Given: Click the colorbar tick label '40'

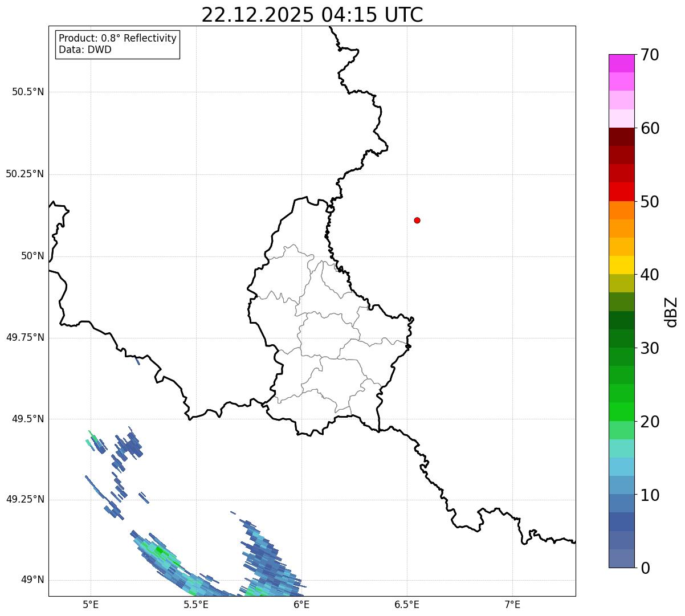Looking at the screenshot, I should tap(650, 275).
